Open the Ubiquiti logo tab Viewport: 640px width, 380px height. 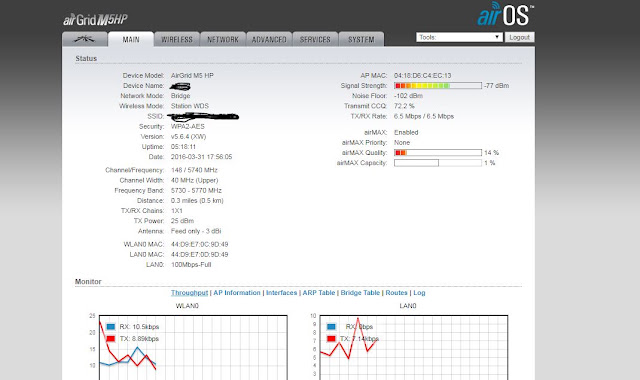click(85, 39)
